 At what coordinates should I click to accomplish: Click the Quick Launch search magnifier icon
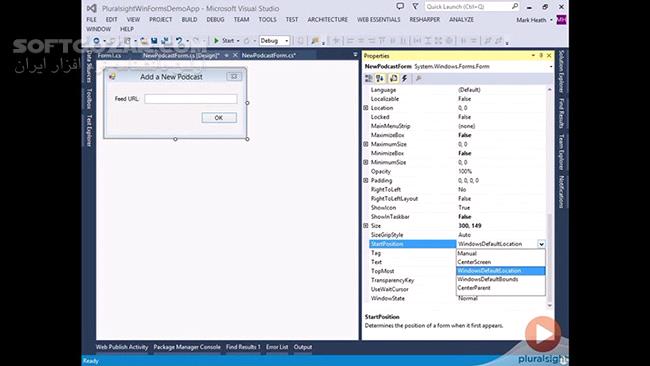pyautogui.click(x=514, y=6)
